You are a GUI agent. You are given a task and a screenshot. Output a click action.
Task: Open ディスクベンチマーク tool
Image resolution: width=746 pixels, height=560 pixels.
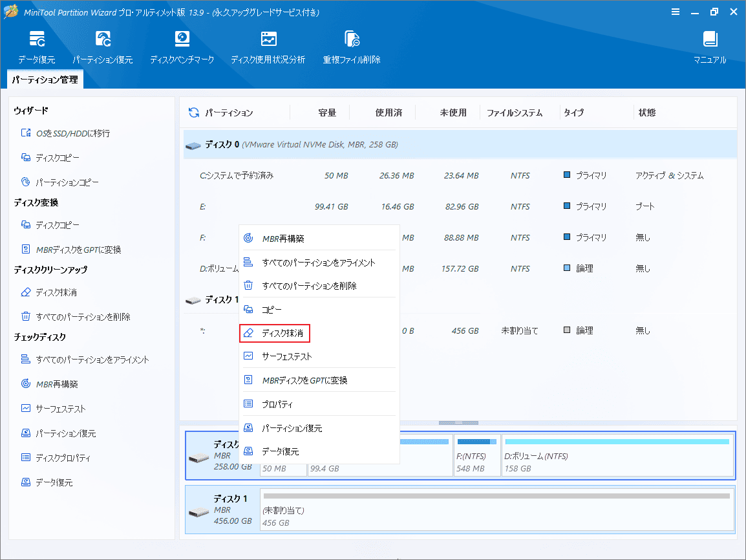[x=182, y=47]
